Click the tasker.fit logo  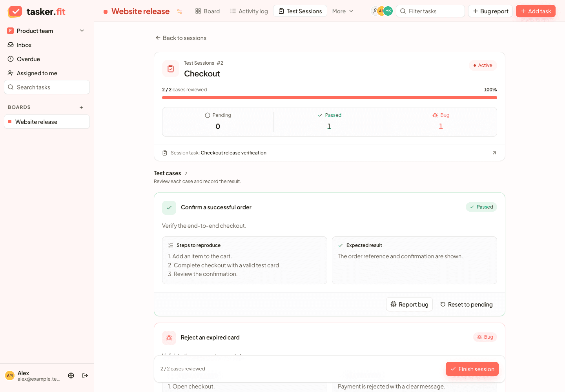(36, 12)
